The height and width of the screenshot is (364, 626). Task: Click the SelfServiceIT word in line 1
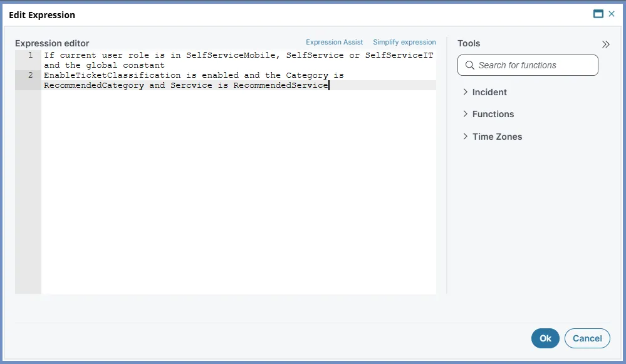coord(399,55)
